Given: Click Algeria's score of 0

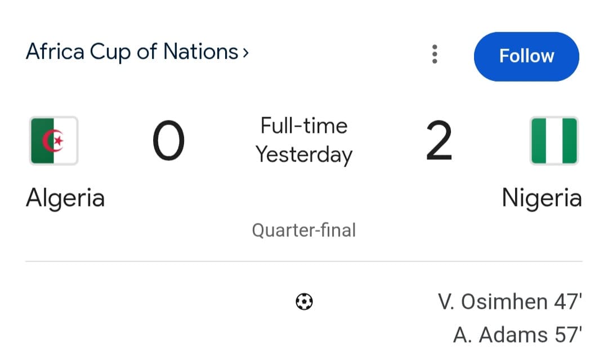Looking at the screenshot, I should [x=168, y=141].
